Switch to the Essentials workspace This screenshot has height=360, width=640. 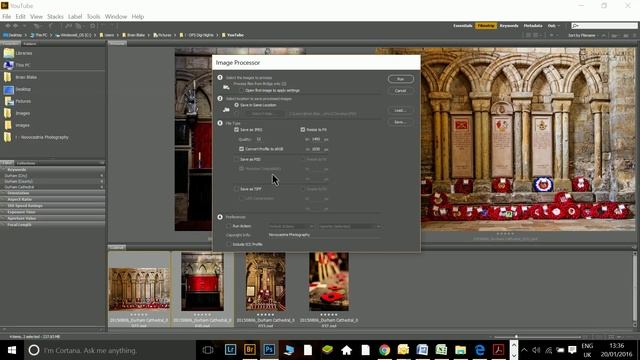(x=462, y=26)
